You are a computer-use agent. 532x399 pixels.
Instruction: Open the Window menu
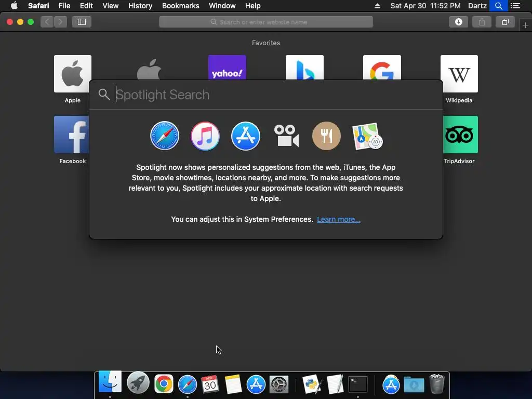222,6
